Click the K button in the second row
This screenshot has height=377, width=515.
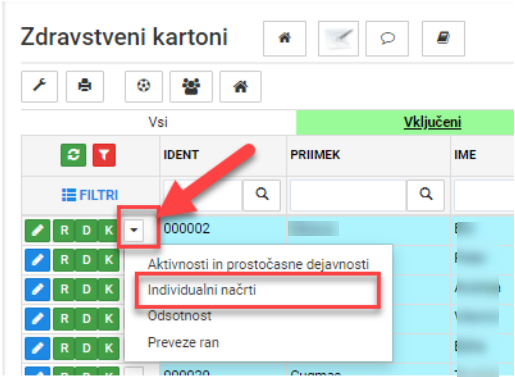pos(109,260)
